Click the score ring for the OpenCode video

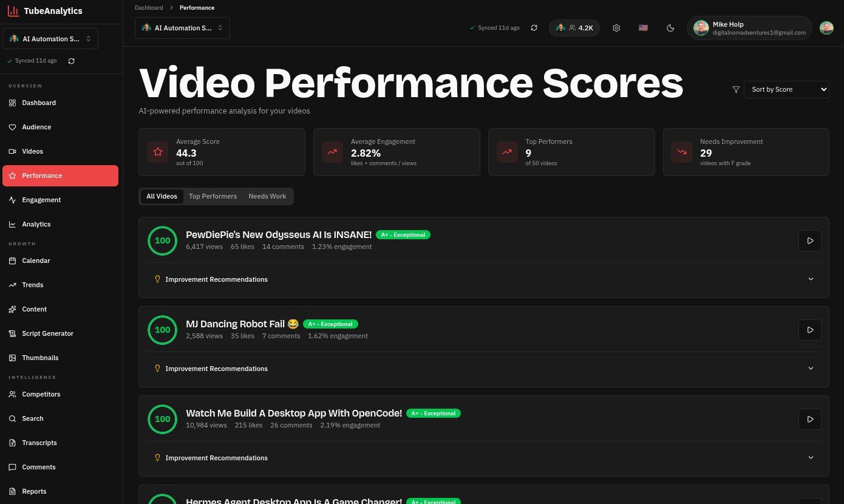(x=162, y=419)
